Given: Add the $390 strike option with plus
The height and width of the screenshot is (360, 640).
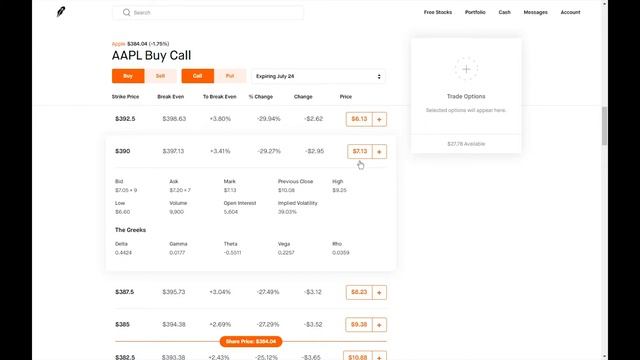Looking at the screenshot, I should coord(379,151).
